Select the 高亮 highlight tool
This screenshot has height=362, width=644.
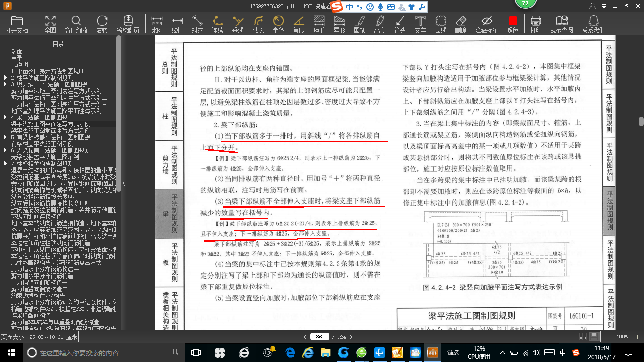pos(380,24)
